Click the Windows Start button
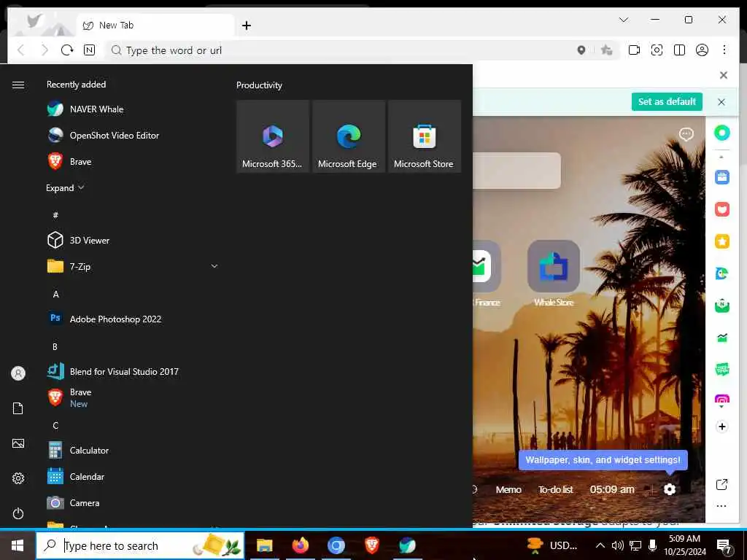747x560 pixels. tap(18, 545)
